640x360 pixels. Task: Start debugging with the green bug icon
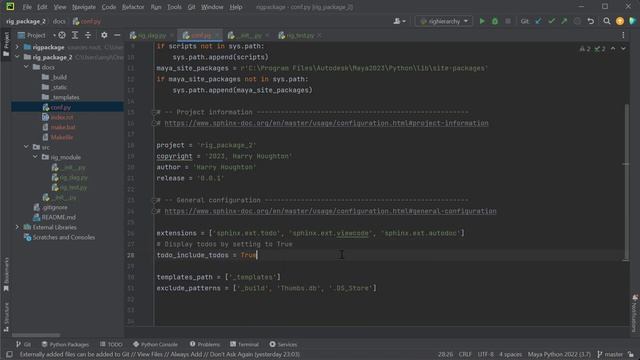[495, 21]
